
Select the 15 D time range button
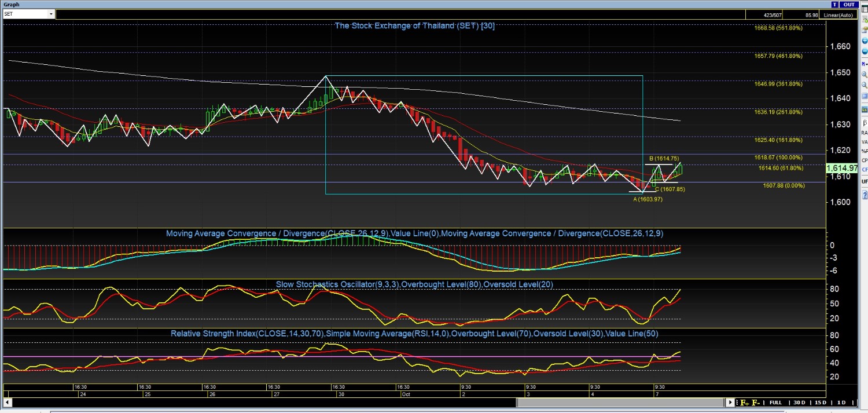820,403
